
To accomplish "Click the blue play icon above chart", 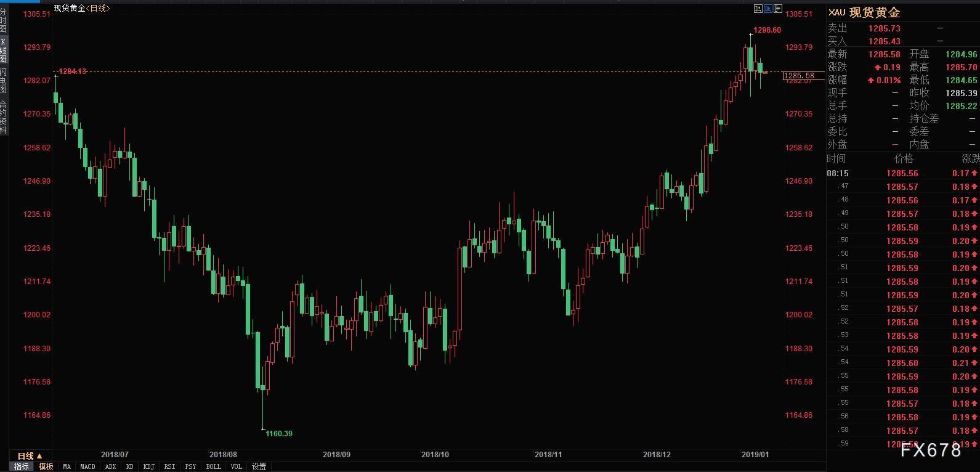I will click(x=768, y=9).
